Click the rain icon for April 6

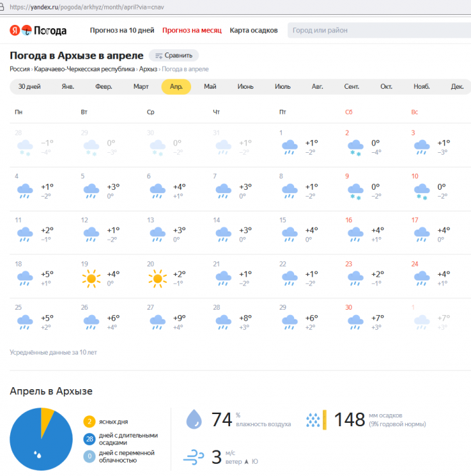tap(157, 191)
